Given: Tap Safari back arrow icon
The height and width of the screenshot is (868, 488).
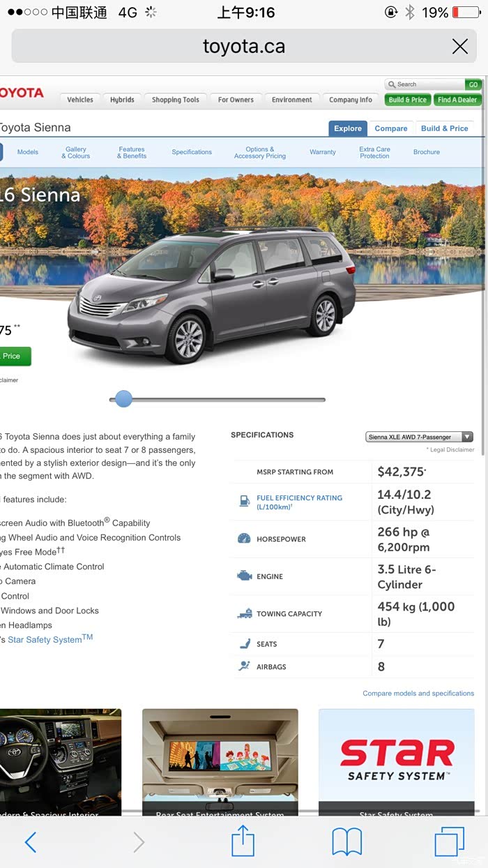Looking at the screenshot, I should [x=31, y=842].
